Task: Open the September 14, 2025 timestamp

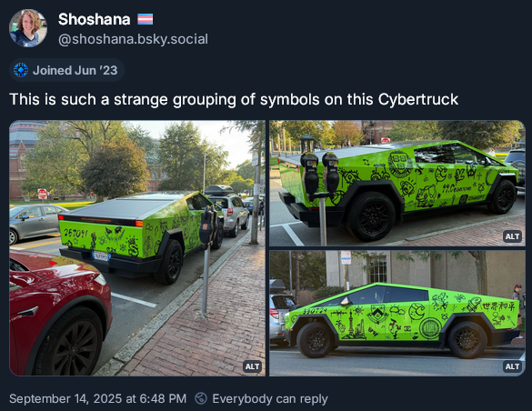Action: pos(97,398)
